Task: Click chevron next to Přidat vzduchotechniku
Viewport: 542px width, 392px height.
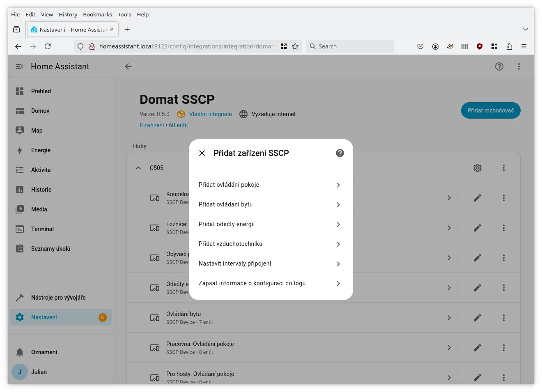Action: coord(338,244)
